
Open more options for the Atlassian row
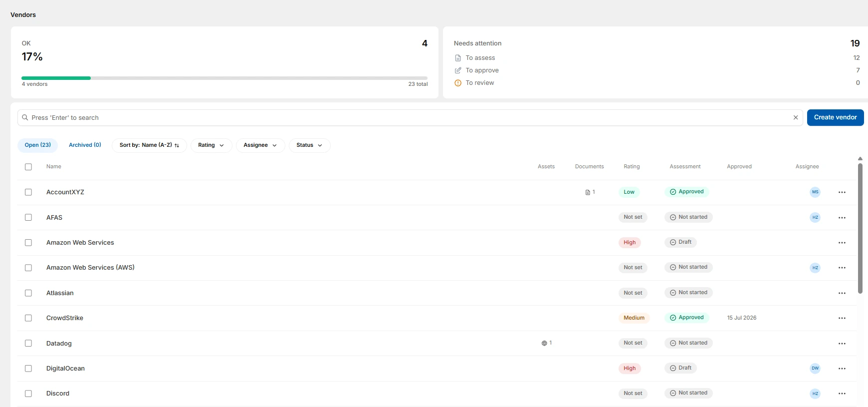pyautogui.click(x=842, y=293)
